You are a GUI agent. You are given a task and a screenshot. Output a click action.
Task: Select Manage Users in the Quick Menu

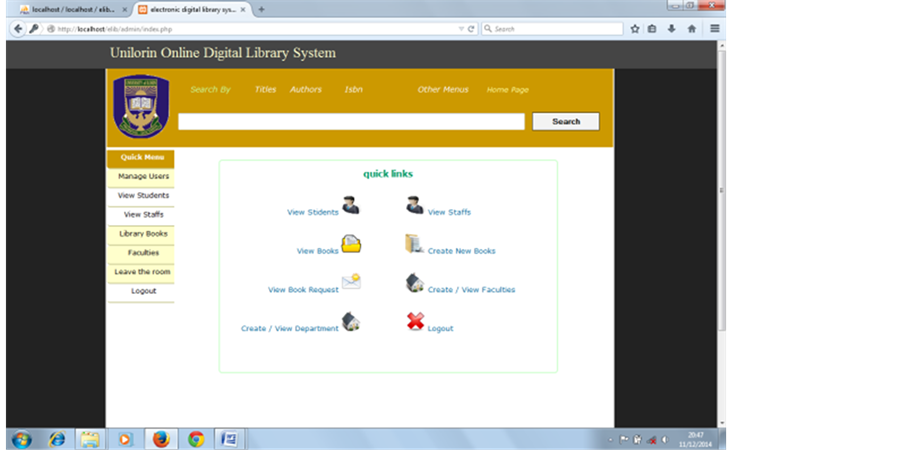point(140,177)
